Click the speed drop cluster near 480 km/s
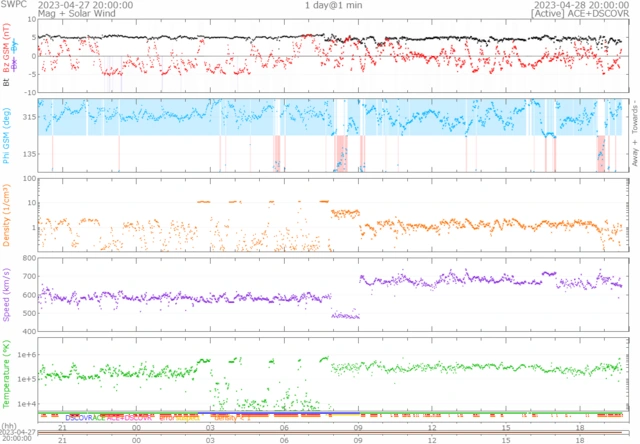640x444 pixels. point(345,316)
